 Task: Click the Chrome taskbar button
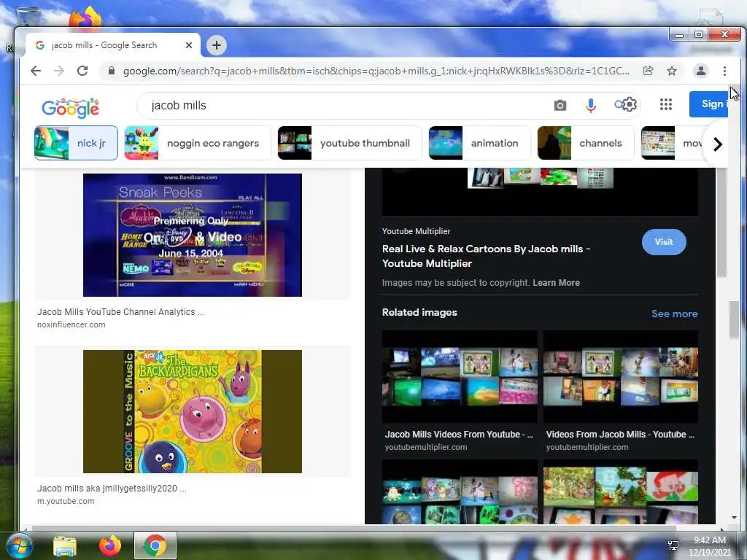coord(155,545)
